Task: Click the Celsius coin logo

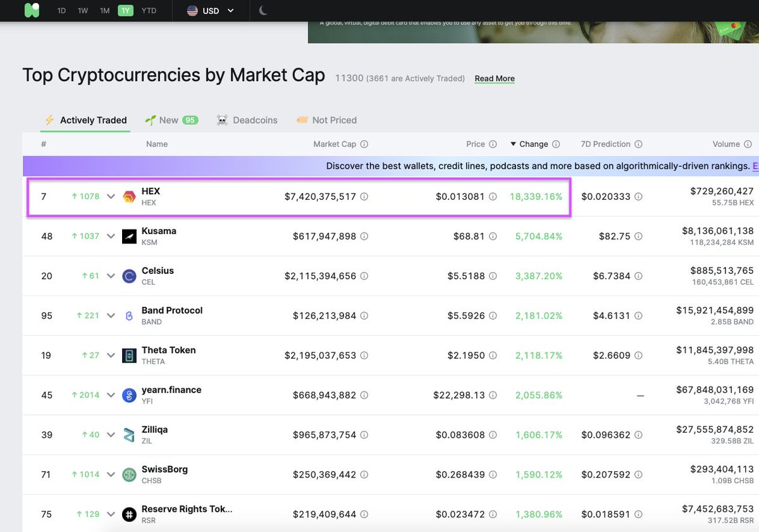Action: coord(130,276)
